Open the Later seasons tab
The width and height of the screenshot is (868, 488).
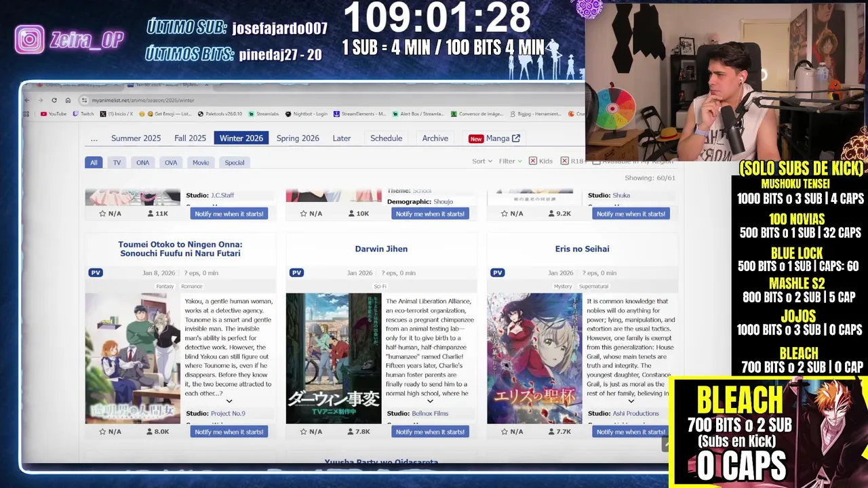pos(342,138)
